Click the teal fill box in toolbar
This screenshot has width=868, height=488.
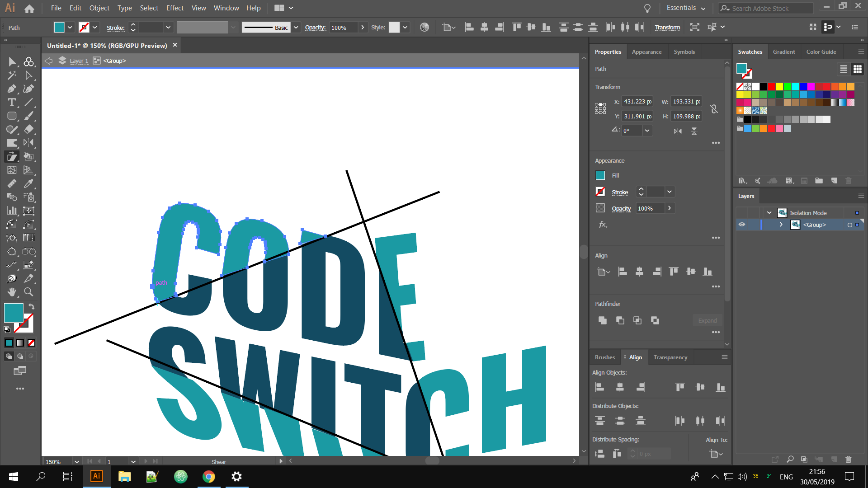pos(14,313)
